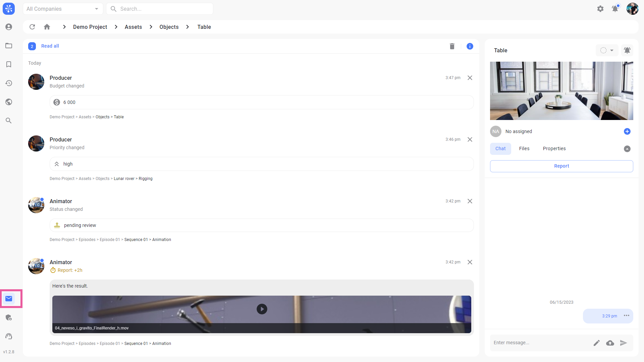The width and height of the screenshot is (644, 362).
Task: Add assignee with plus icon
Action: [627, 131]
